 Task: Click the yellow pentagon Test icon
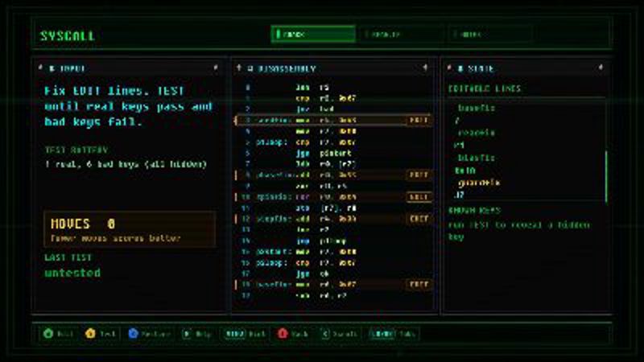click(x=90, y=333)
